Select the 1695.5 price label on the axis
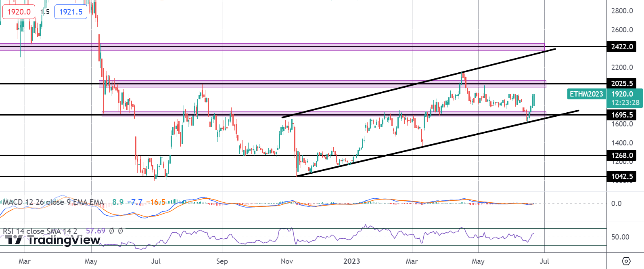The height and width of the screenshot is (269, 644). [622, 115]
